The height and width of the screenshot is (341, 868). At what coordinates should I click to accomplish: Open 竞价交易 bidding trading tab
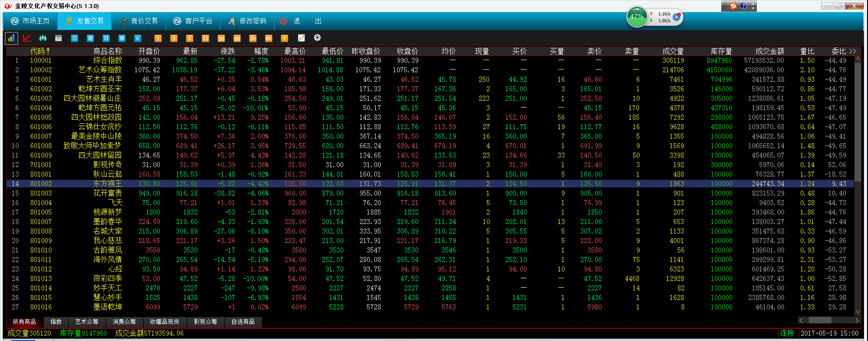point(139,21)
